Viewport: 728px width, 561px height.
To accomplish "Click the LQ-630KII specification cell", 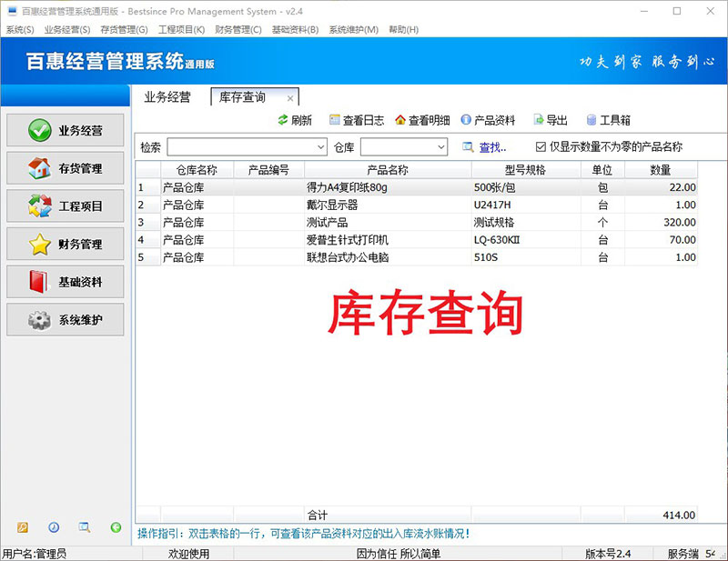I will (526, 240).
